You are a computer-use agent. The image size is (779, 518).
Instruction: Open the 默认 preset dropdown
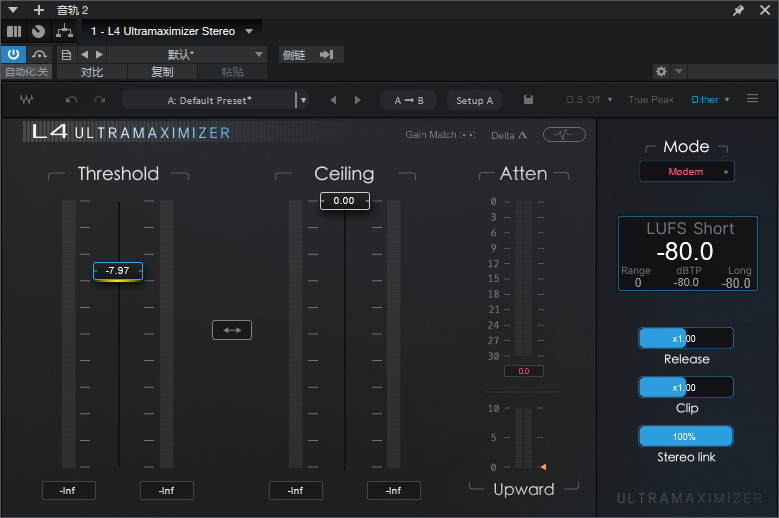(187, 55)
